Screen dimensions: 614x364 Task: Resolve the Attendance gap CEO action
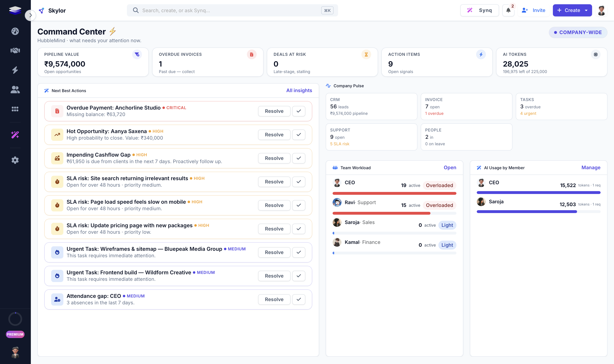pyautogui.click(x=274, y=299)
